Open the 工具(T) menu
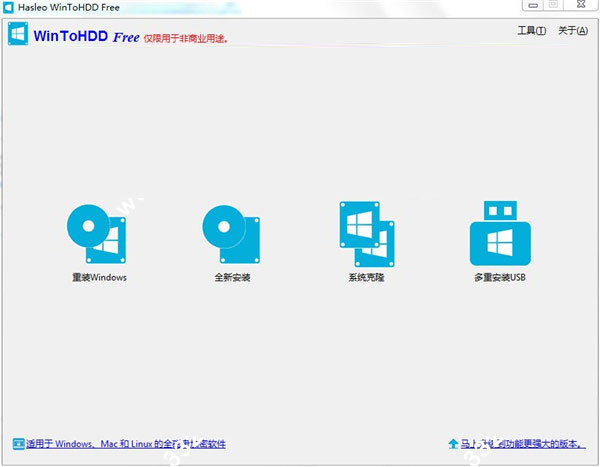 pyautogui.click(x=532, y=31)
